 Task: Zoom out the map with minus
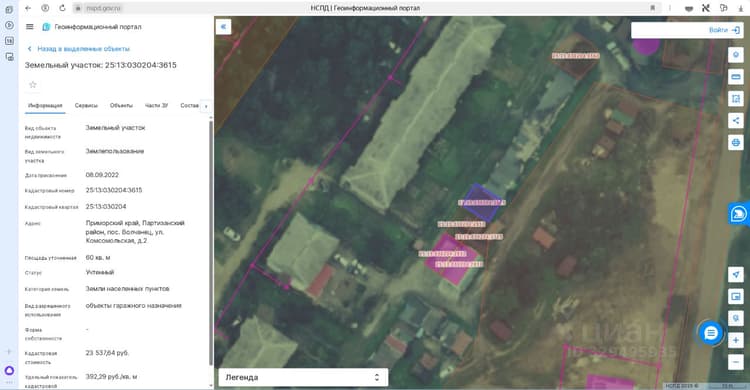click(736, 362)
